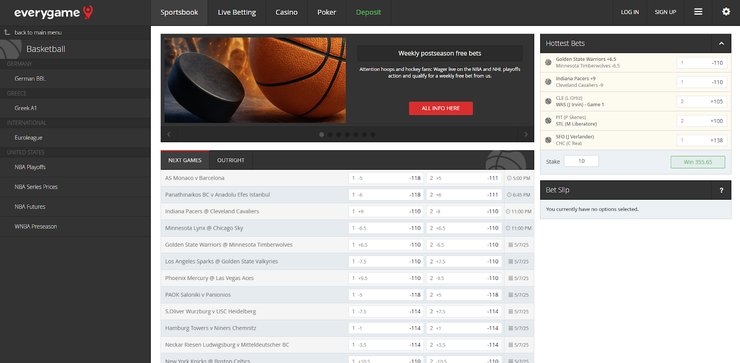Click the ball icon for Golden State Warriors +6.5
Viewport: 740px width, 363px height.
pyautogui.click(x=548, y=62)
